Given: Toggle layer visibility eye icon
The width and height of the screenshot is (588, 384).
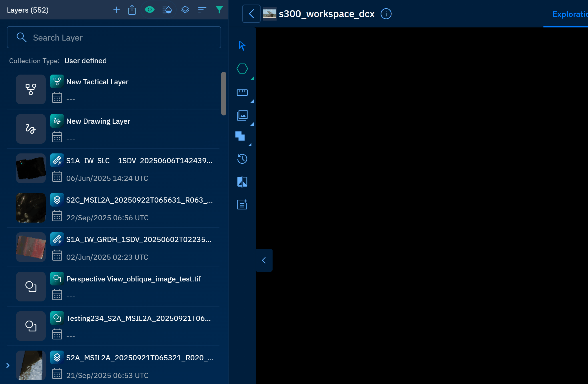Looking at the screenshot, I should (x=149, y=10).
